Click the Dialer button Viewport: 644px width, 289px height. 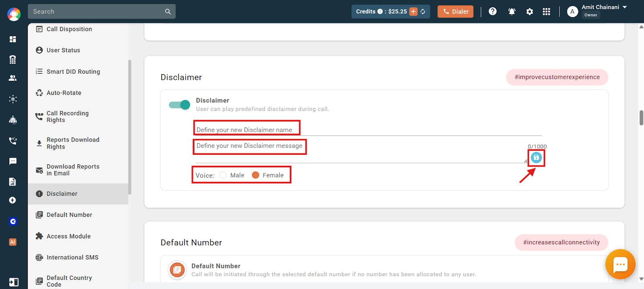456,12
